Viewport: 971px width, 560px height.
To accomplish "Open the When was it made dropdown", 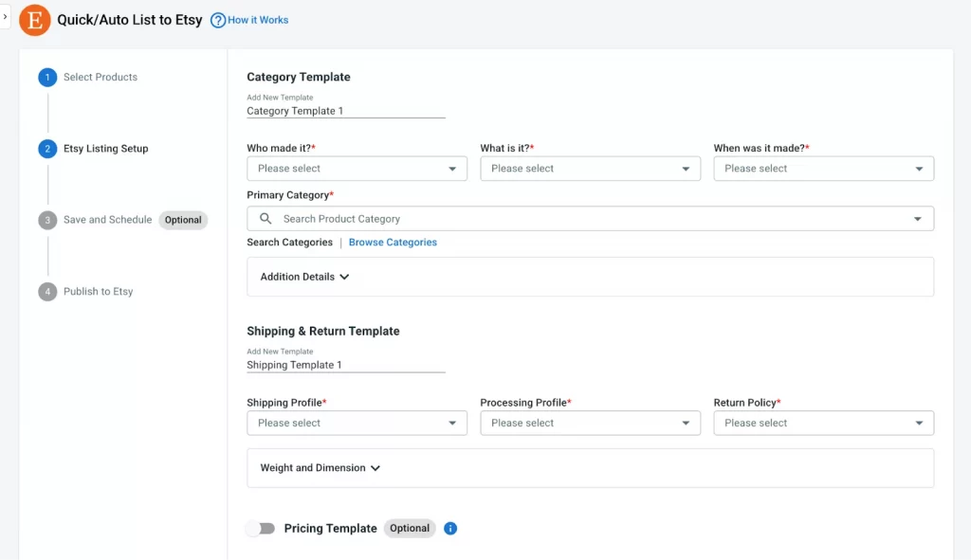I will (x=823, y=168).
